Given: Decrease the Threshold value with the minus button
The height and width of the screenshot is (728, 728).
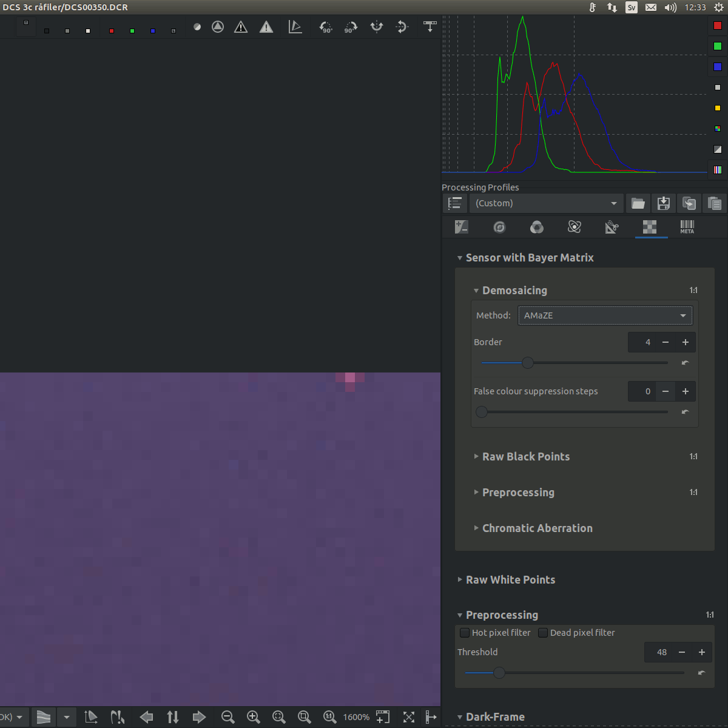Looking at the screenshot, I should pyautogui.click(x=681, y=652).
